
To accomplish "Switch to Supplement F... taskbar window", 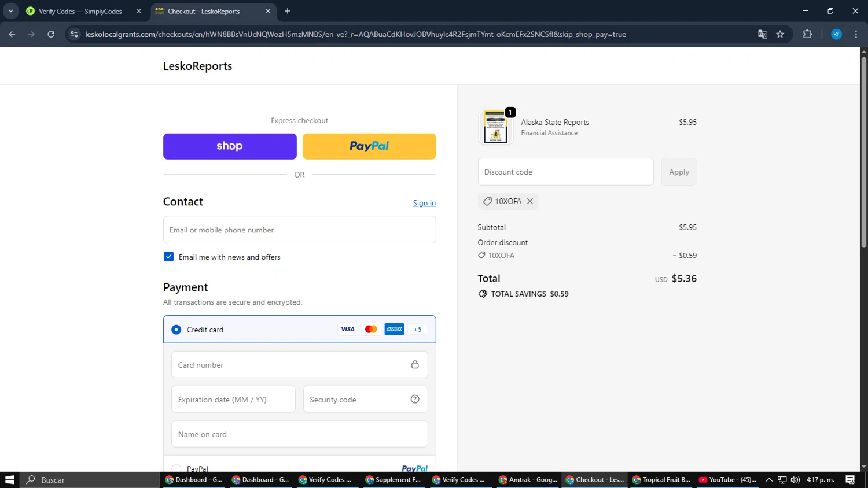I will (393, 480).
